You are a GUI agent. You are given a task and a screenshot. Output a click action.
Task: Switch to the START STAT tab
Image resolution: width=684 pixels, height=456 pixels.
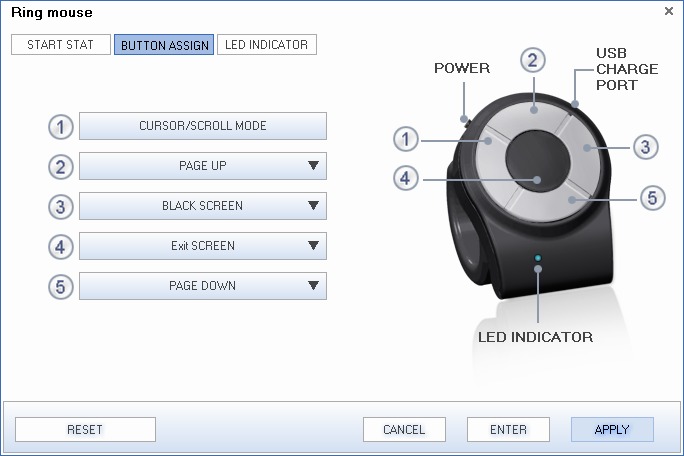coord(61,45)
